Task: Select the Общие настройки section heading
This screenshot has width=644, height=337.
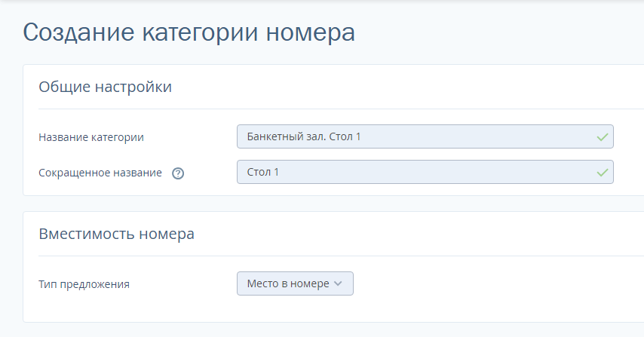Action: pyautogui.click(x=105, y=87)
